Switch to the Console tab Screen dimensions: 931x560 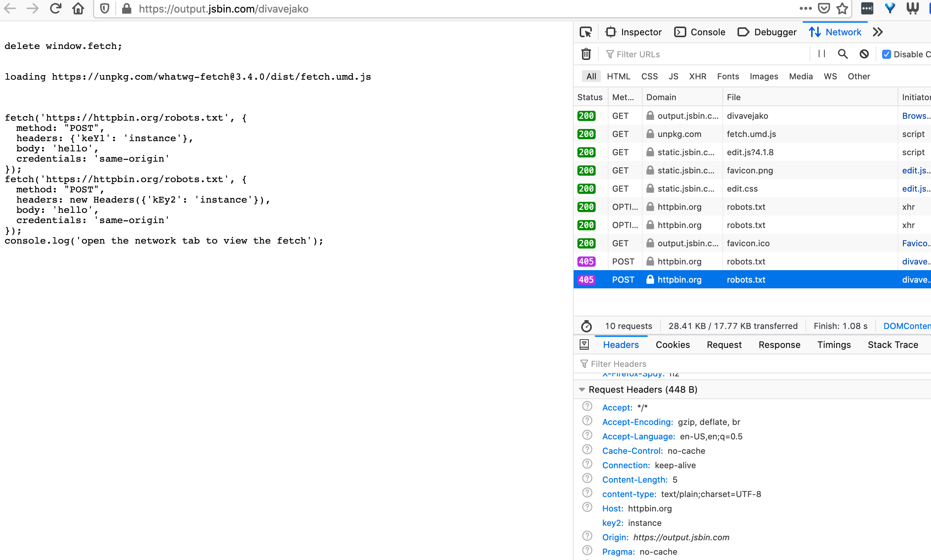700,32
